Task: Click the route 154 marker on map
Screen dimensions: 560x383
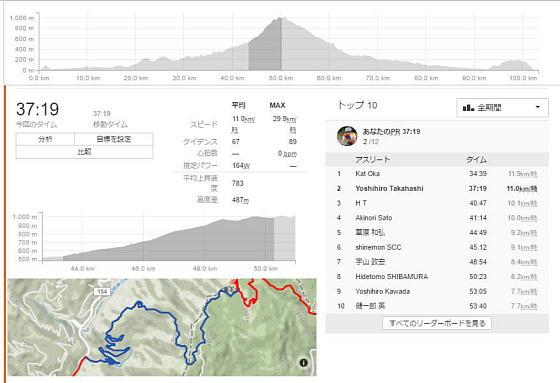Action: [x=102, y=292]
